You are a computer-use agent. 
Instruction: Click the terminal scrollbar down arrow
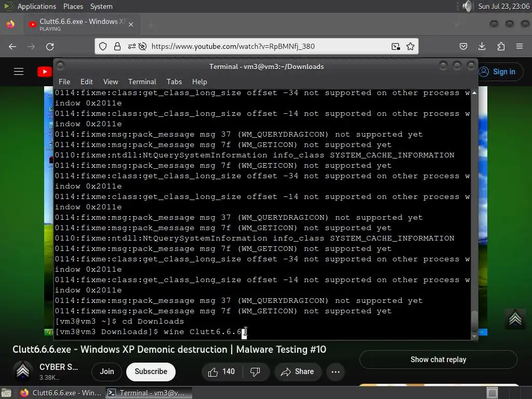click(x=474, y=336)
